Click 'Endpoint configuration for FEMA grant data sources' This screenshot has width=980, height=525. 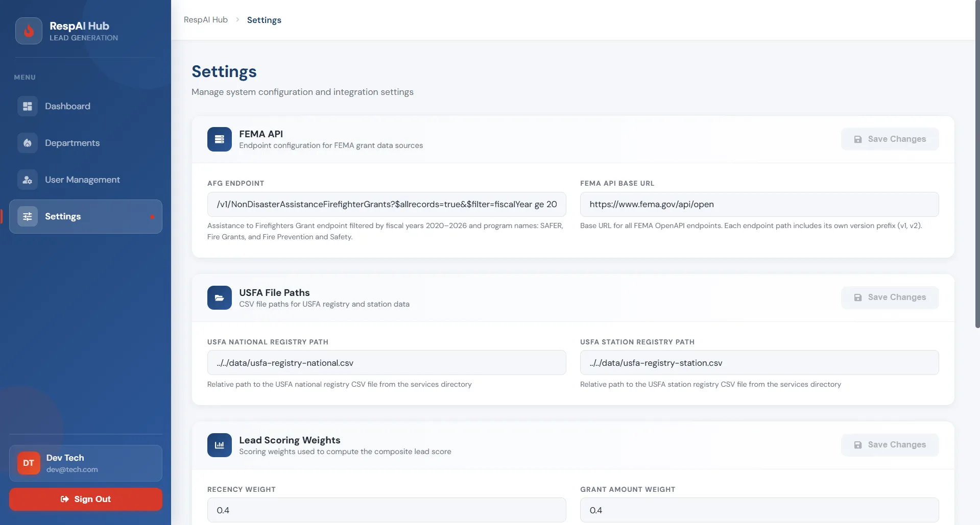331,145
